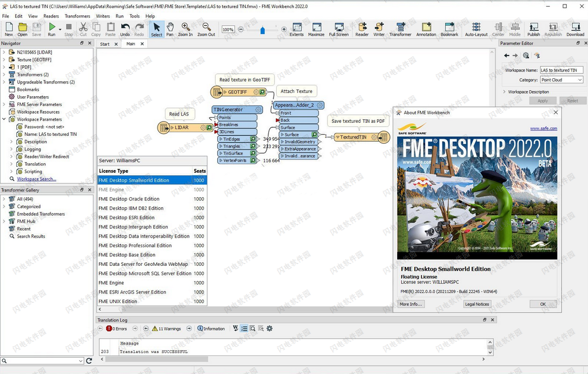The height and width of the screenshot is (374, 588).
Task: Open the Tools menu
Action: pyautogui.click(x=134, y=16)
